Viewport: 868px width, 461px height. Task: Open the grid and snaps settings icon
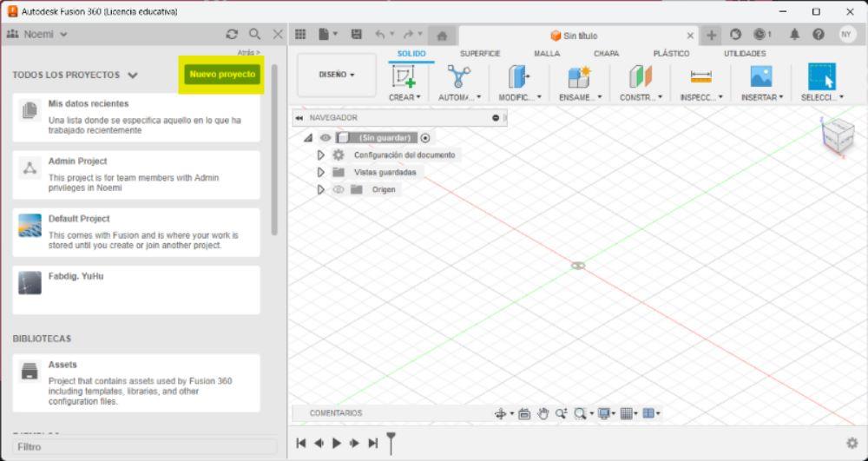tap(627, 413)
